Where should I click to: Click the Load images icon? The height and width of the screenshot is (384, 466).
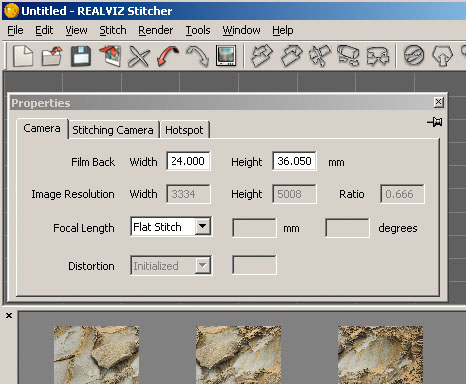point(110,56)
